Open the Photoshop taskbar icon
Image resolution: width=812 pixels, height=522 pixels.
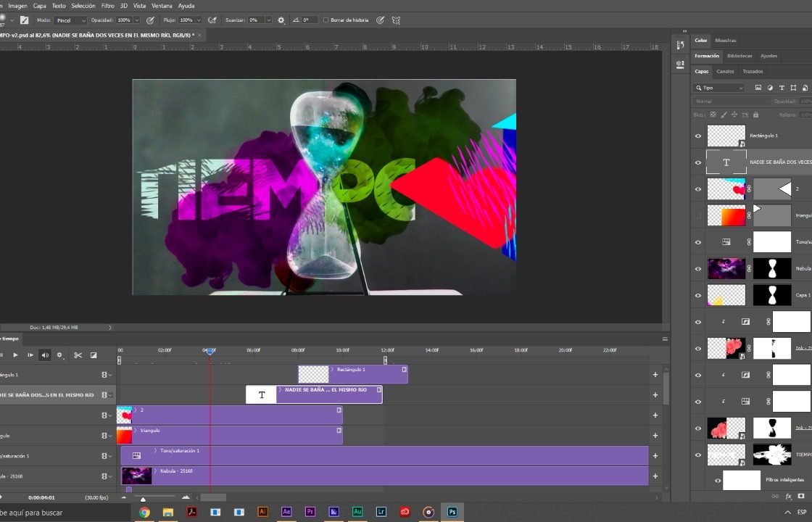click(452, 512)
